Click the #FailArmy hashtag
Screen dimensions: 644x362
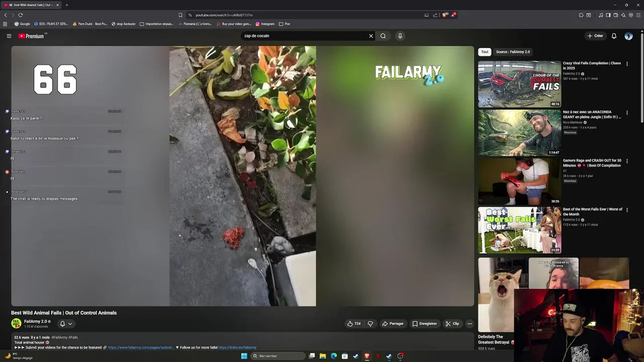point(59,337)
